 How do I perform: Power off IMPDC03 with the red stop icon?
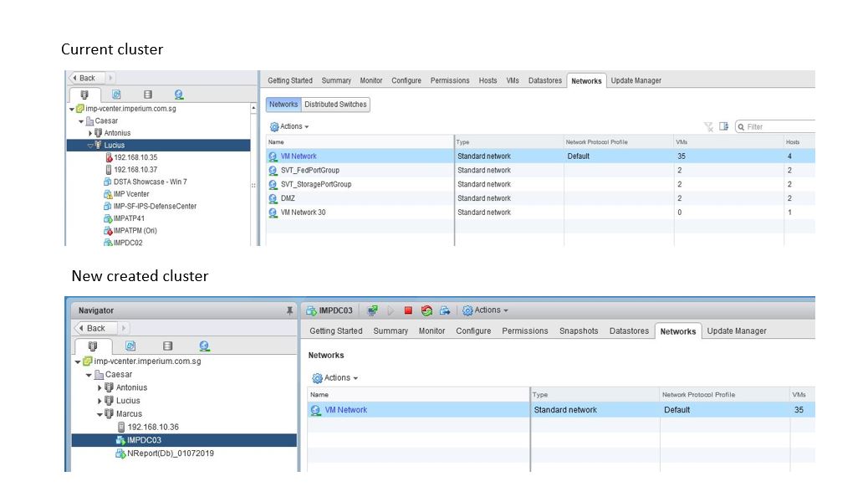[408, 310]
